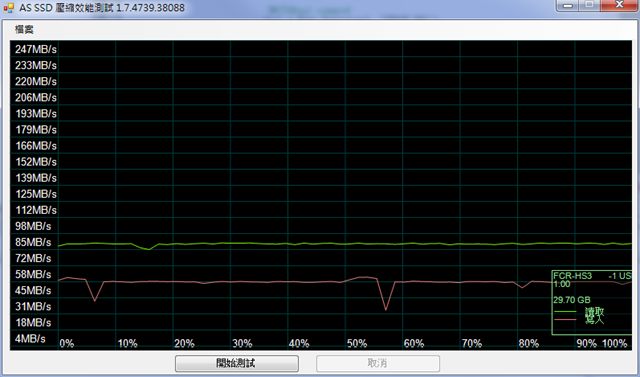Click the 193MB/s axis label
This screenshot has height=377, width=640.
[x=36, y=113]
